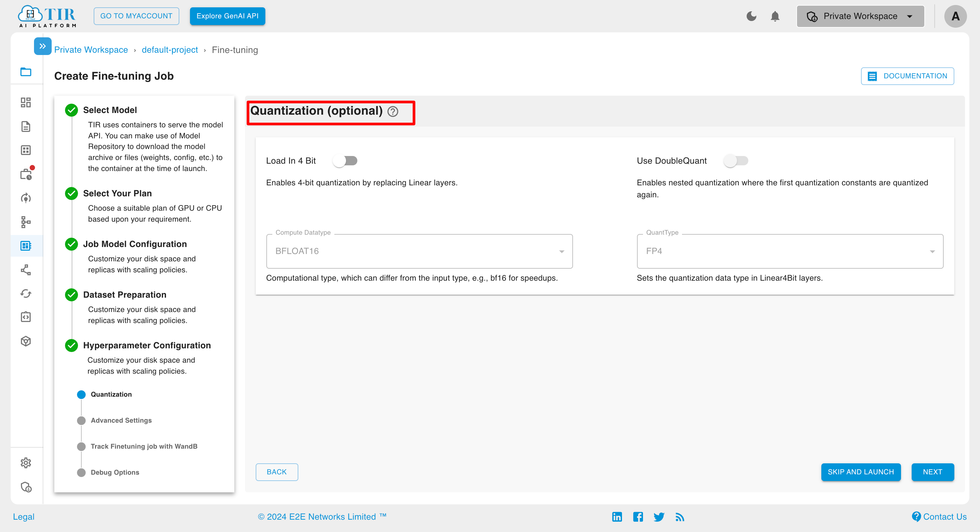Open the Compute Datatype BFLOAT16 dropdown
The height and width of the screenshot is (532, 980).
tap(419, 251)
